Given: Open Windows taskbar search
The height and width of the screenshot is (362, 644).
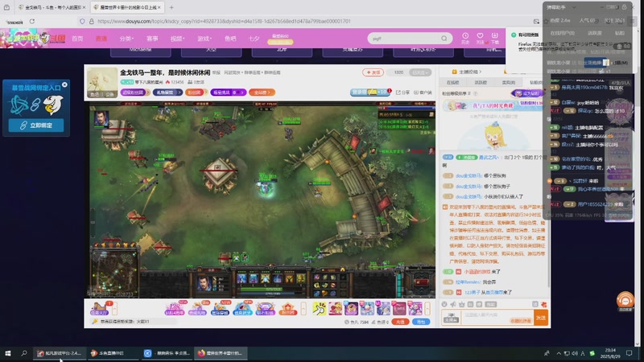Looking at the screenshot, I should [x=24, y=353].
